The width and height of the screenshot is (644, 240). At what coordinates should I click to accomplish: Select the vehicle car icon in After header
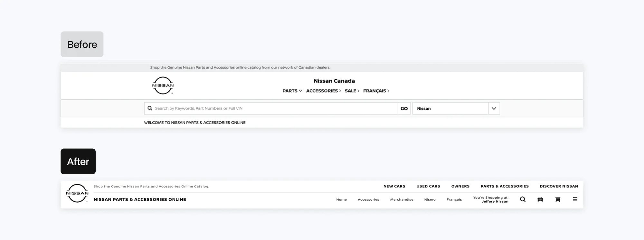point(540,199)
